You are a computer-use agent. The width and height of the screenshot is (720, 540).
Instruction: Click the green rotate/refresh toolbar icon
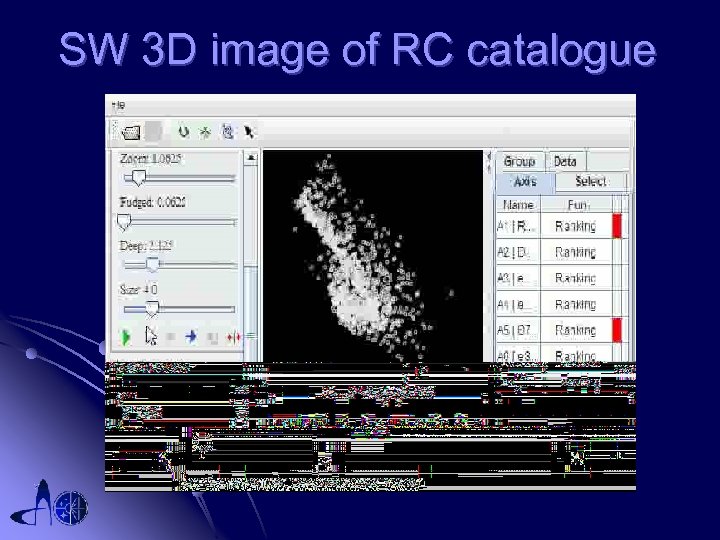click(184, 132)
